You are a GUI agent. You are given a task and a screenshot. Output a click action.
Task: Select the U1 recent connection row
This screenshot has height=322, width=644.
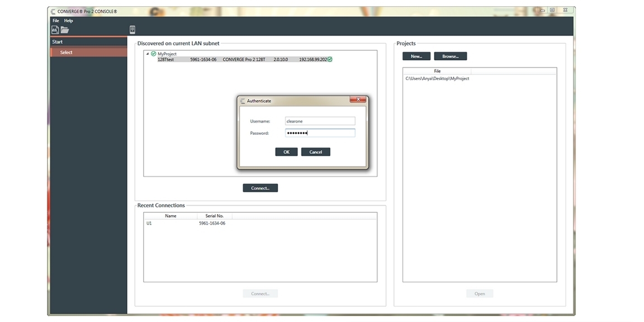(x=186, y=224)
